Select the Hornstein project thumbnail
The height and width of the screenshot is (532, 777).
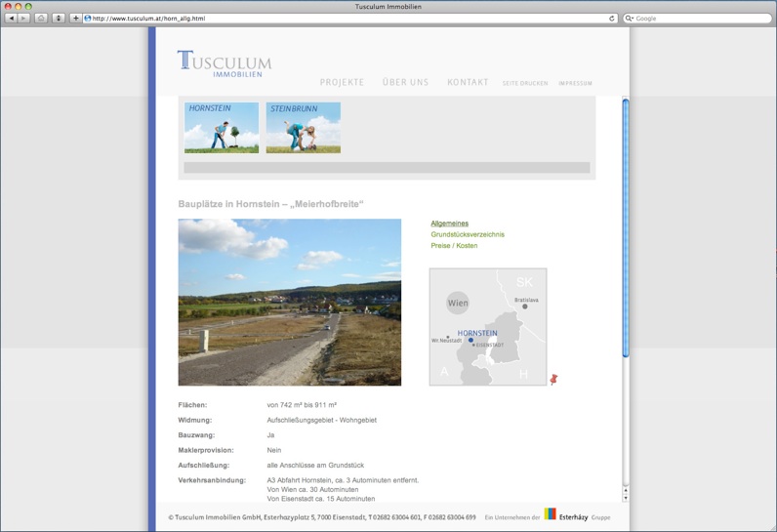click(222, 128)
